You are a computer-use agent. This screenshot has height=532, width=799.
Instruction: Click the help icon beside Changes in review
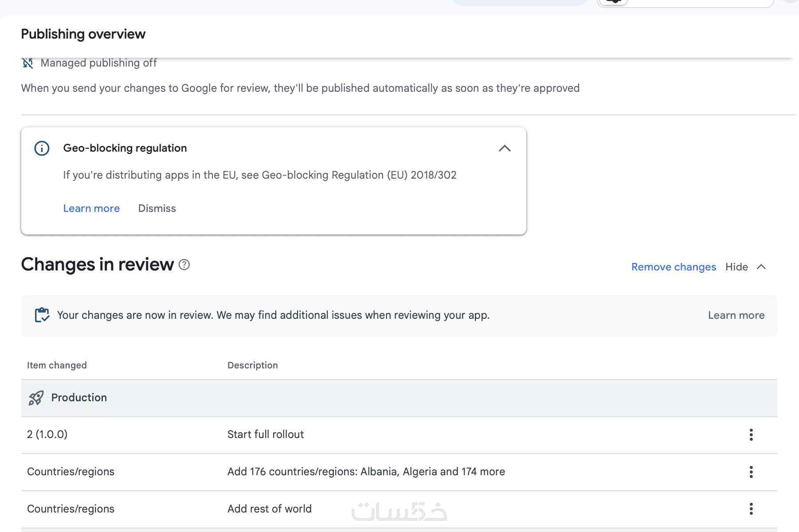click(184, 265)
